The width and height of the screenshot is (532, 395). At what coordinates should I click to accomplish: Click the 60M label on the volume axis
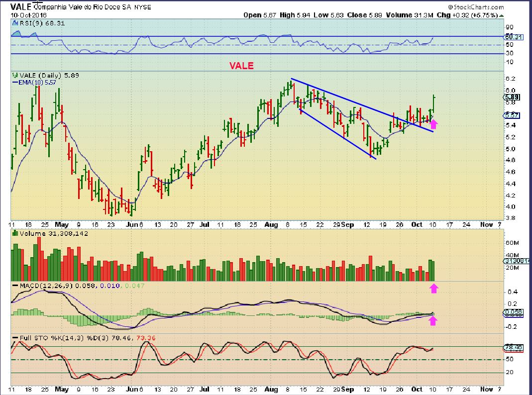[x=513, y=243]
